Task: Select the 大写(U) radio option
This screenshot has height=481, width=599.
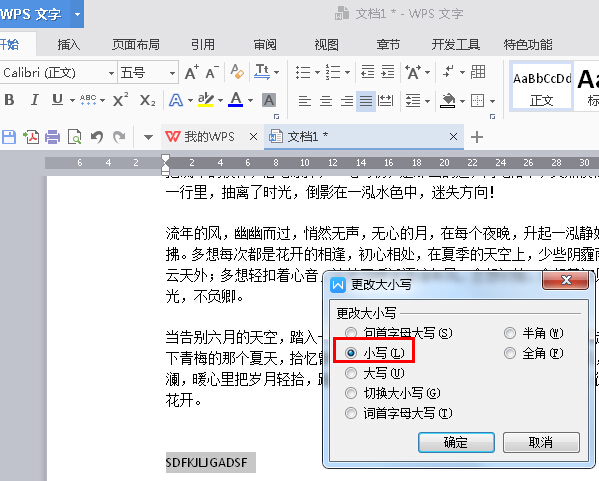Action: coord(374,373)
